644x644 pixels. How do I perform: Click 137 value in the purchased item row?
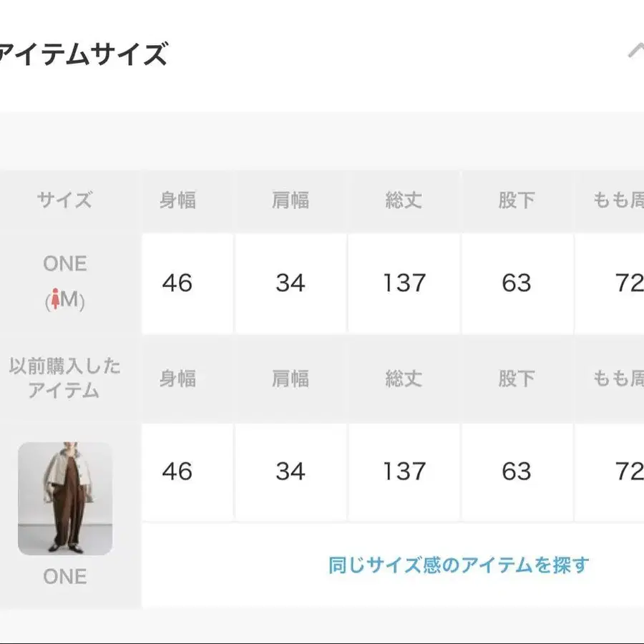point(404,472)
